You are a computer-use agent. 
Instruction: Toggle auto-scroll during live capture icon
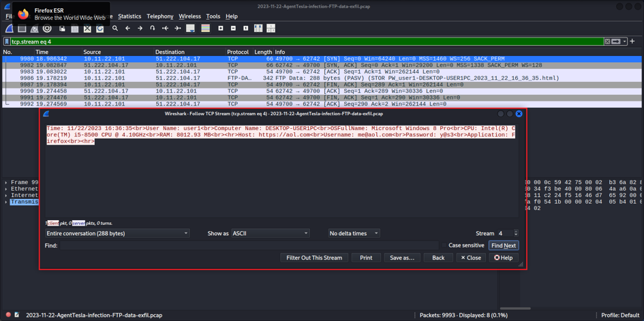pyautogui.click(x=190, y=29)
